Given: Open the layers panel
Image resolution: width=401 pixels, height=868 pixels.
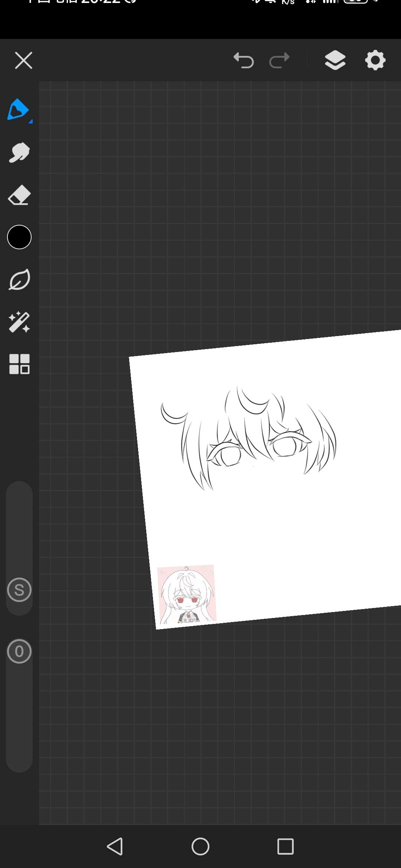Looking at the screenshot, I should point(335,60).
